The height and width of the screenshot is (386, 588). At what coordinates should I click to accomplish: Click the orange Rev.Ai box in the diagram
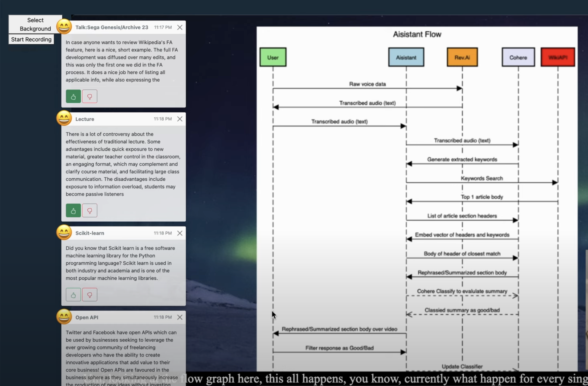pyautogui.click(x=462, y=57)
